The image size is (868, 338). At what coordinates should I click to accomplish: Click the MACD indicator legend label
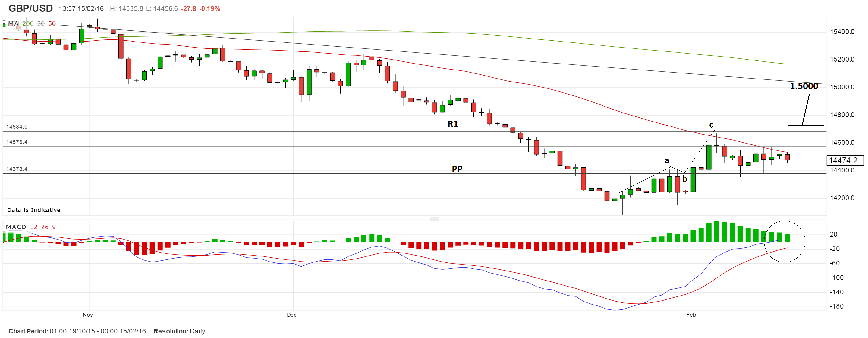(16, 227)
